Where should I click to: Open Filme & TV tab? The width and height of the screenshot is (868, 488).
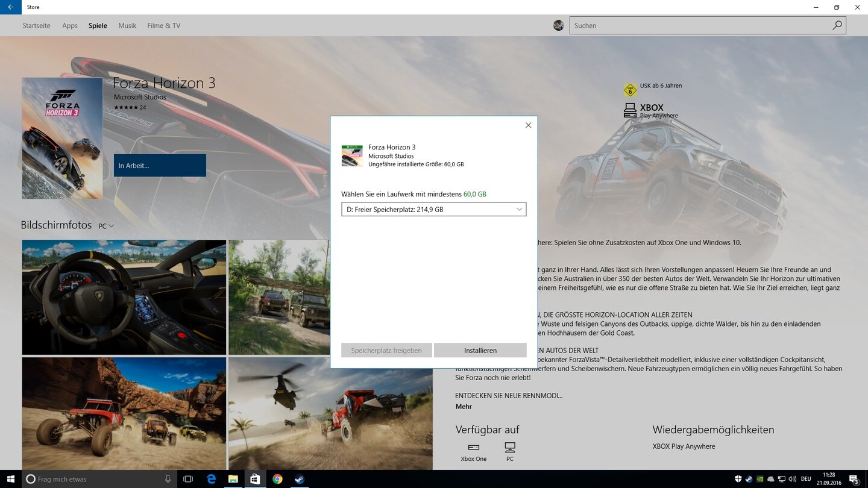tap(164, 25)
